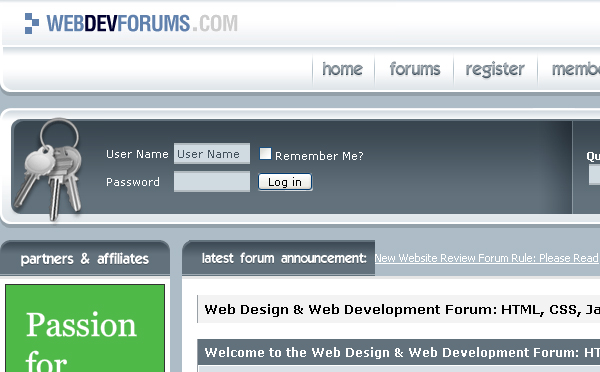
Task: Click into the Password field
Action: [212, 181]
